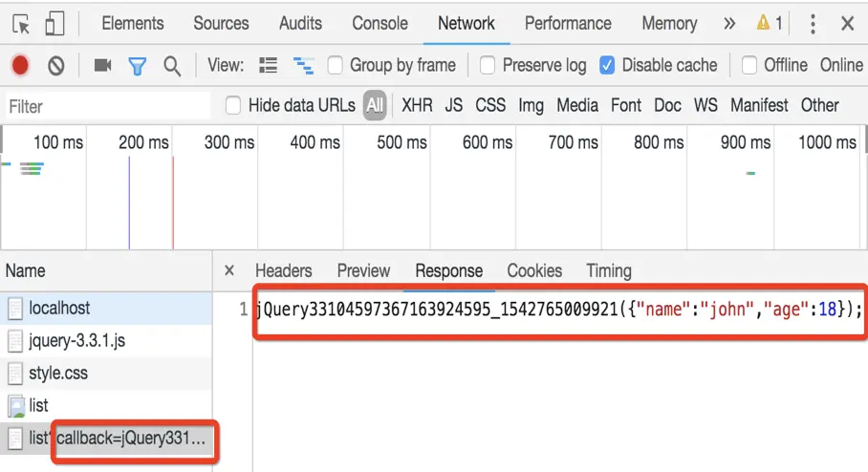This screenshot has width=868, height=472.
Task: Toggle the device toolbar icon
Action: (54, 24)
